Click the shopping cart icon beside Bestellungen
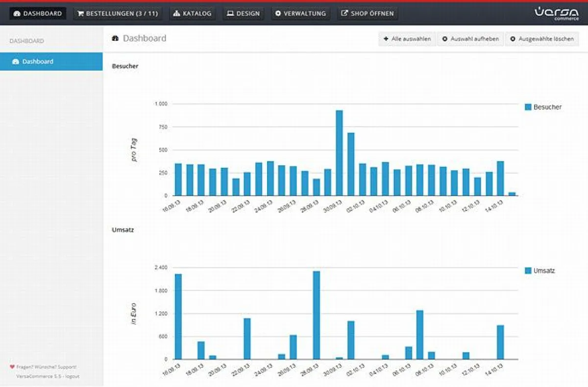The height and width of the screenshot is (387, 588). coord(80,13)
